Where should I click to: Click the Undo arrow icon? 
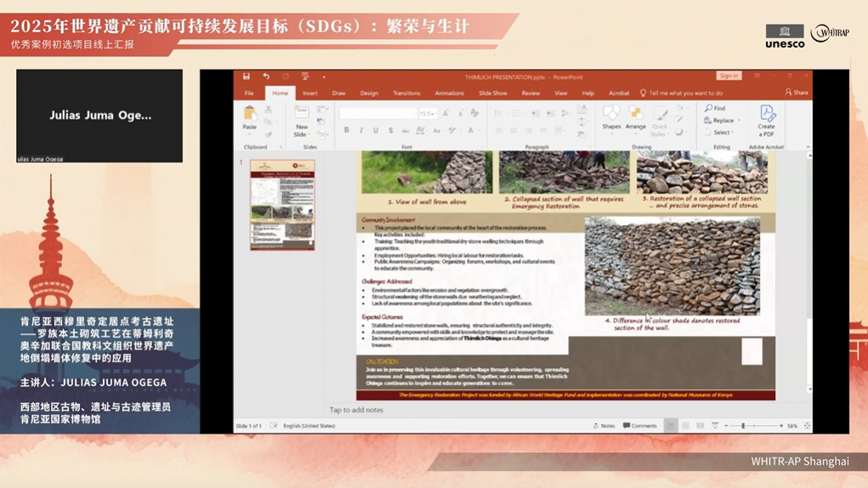[266, 77]
